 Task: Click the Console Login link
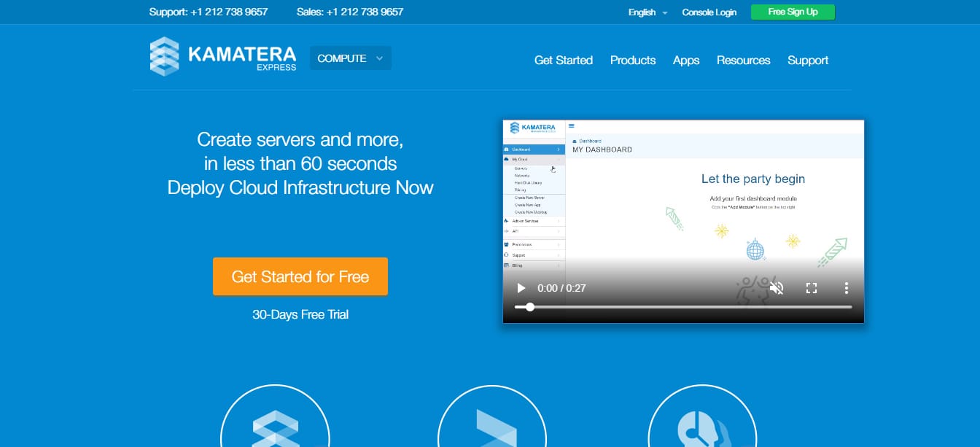[709, 12]
